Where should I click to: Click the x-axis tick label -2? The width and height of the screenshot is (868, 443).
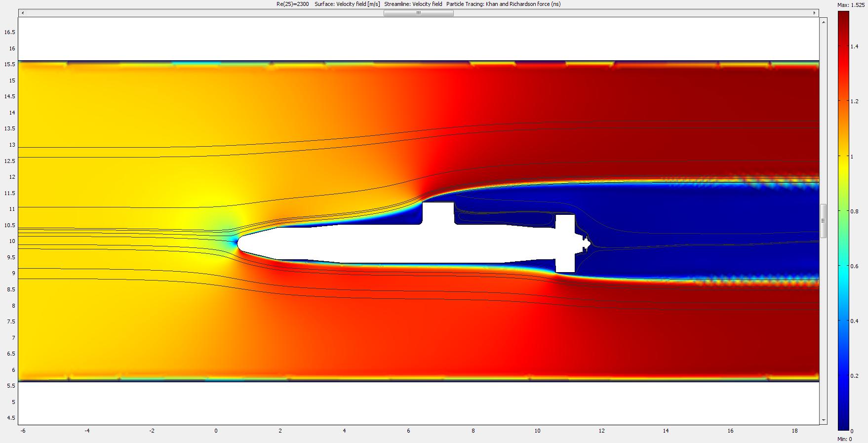coord(152,431)
